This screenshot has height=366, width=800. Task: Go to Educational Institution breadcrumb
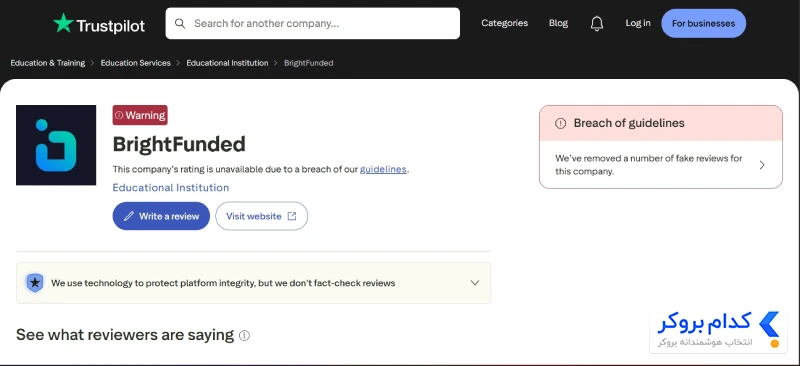coord(227,63)
